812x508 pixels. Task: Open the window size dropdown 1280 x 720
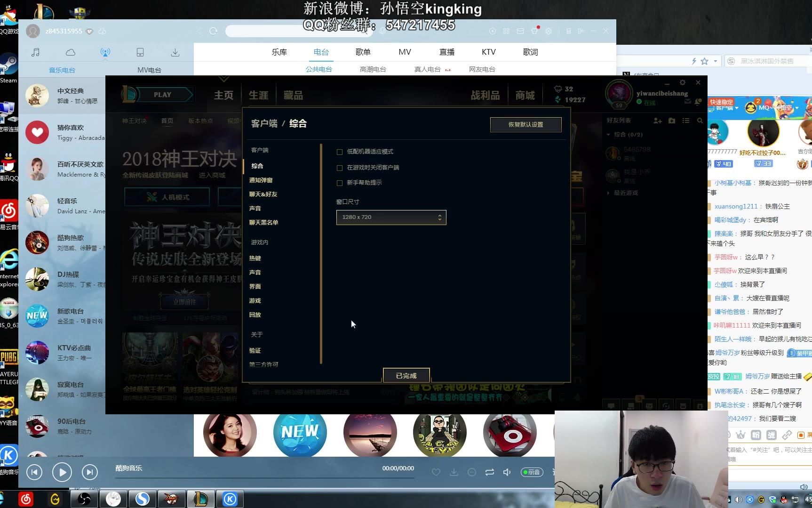coord(391,217)
